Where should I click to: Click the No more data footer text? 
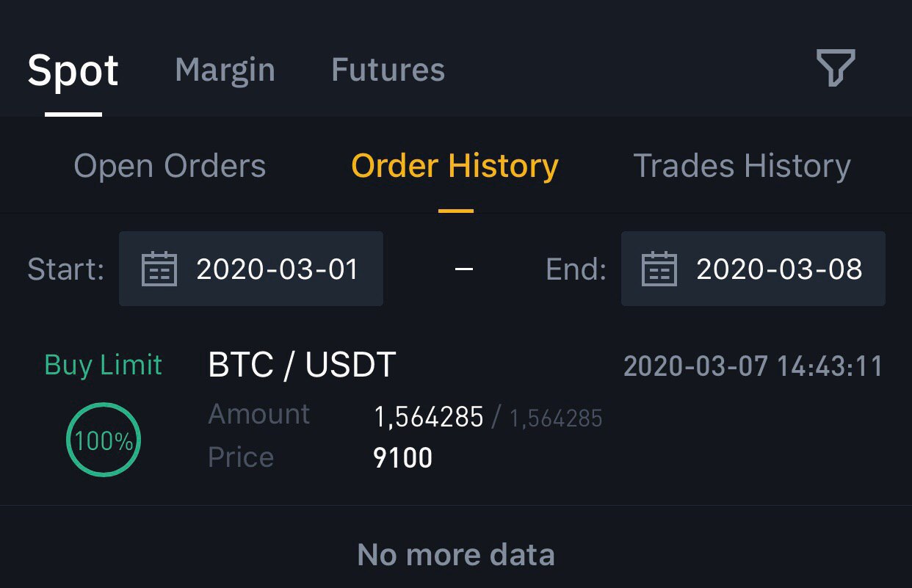pyautogui.click(x=456, y=554)
